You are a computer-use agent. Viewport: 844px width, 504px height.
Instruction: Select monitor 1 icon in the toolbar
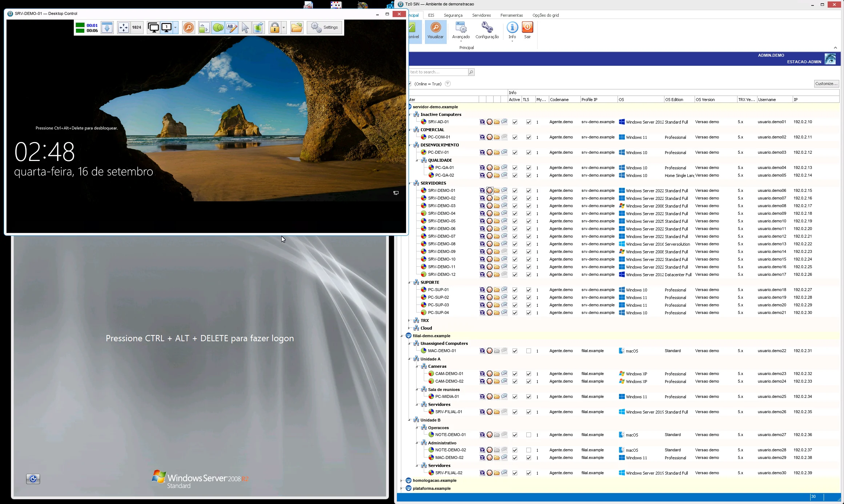tap(166, 28)
